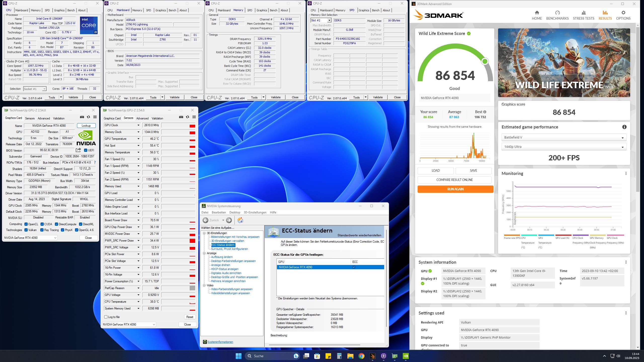This screenshot has width=644, height=362.
Task: Click info icon beside Best score
Action: (485, 112)
